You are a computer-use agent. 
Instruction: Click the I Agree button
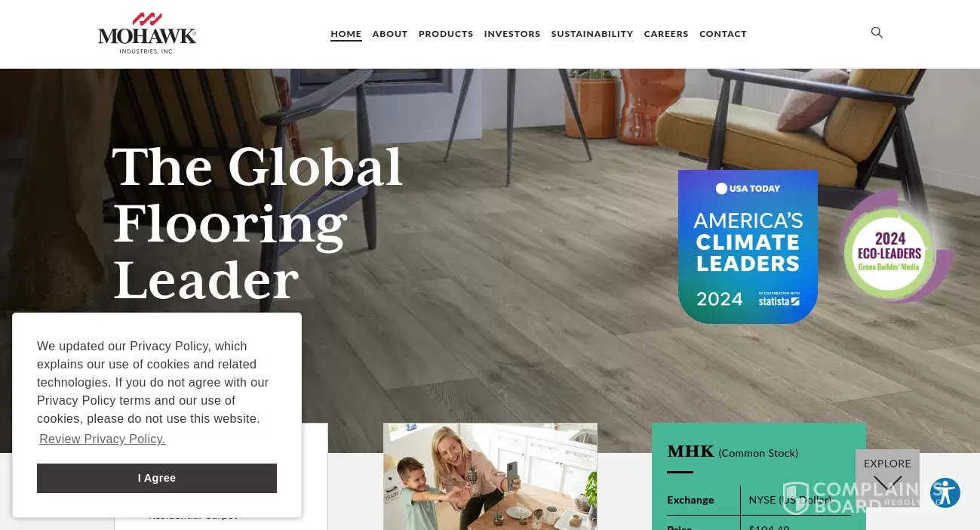(157, 478)
